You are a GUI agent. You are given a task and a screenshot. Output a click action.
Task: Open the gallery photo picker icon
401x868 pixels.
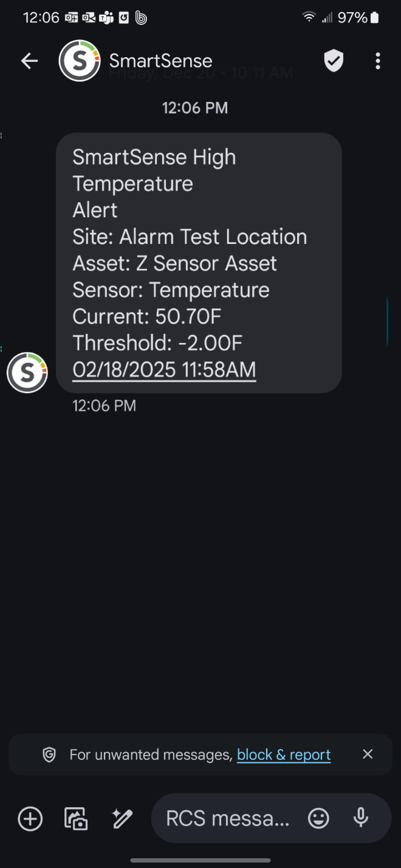click(x=76, y=819)
